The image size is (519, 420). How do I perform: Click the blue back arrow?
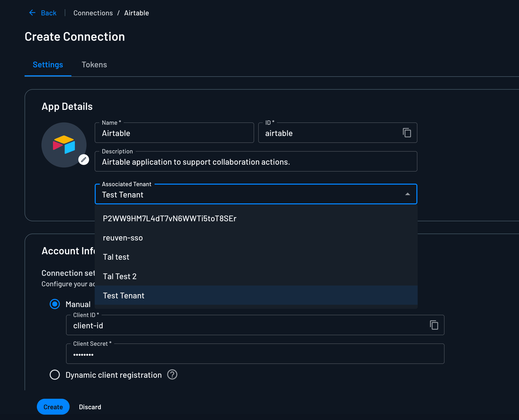tap(32, 13)
